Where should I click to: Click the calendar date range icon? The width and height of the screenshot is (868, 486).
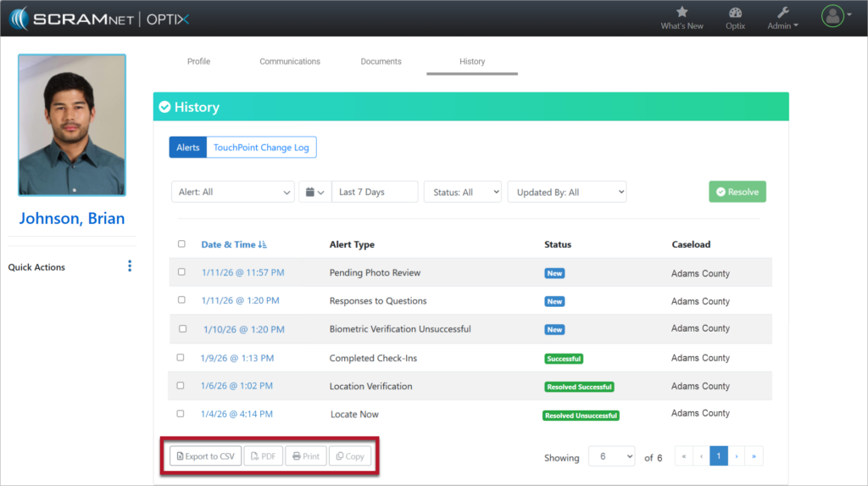coord(314,193)
